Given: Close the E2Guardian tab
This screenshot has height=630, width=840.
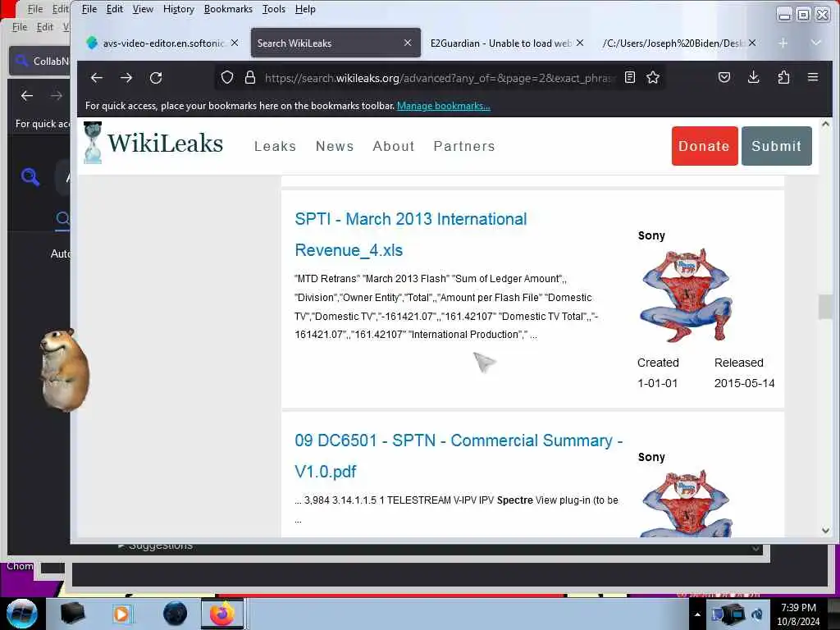Looking at the screenshot, I should [x=580, y=43].
